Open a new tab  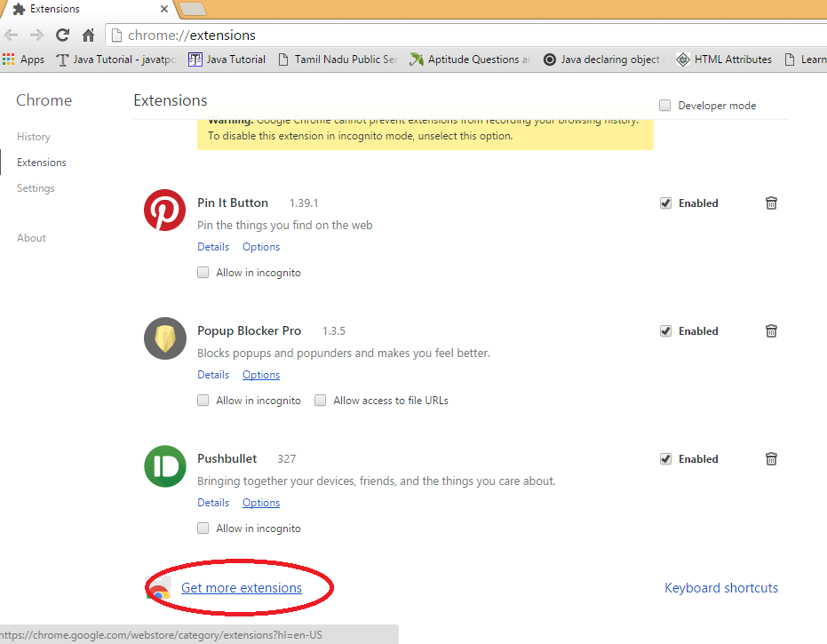pos(193,9)
